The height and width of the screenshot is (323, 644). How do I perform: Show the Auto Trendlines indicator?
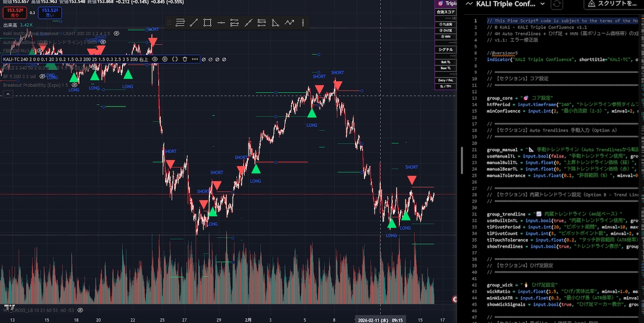(x=103, y=42)
